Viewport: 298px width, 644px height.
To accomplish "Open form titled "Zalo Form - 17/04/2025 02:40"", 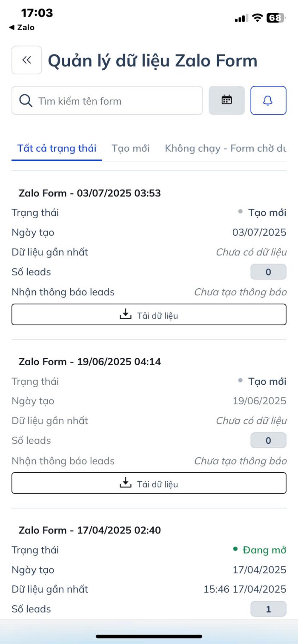I will pos(90,530).
